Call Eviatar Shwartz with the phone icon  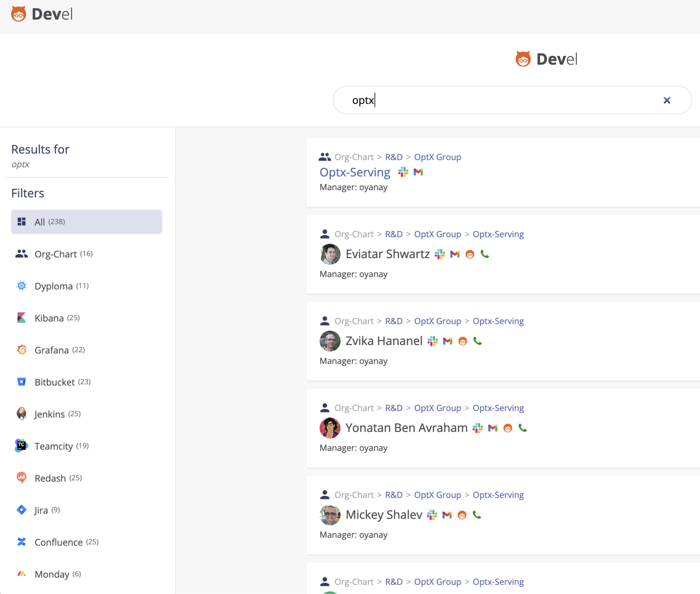click(x=485, y=254)
